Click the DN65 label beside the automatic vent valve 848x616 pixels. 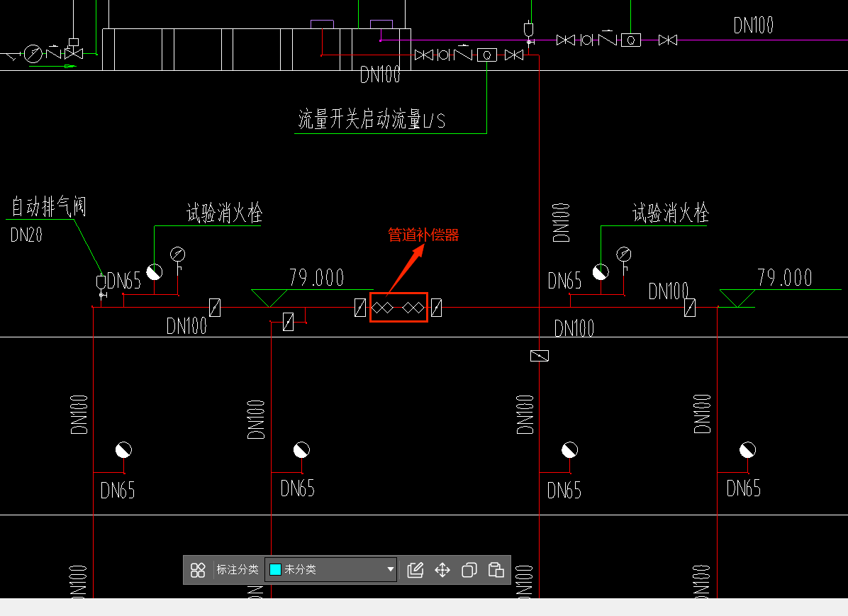[x=124, y=281]
